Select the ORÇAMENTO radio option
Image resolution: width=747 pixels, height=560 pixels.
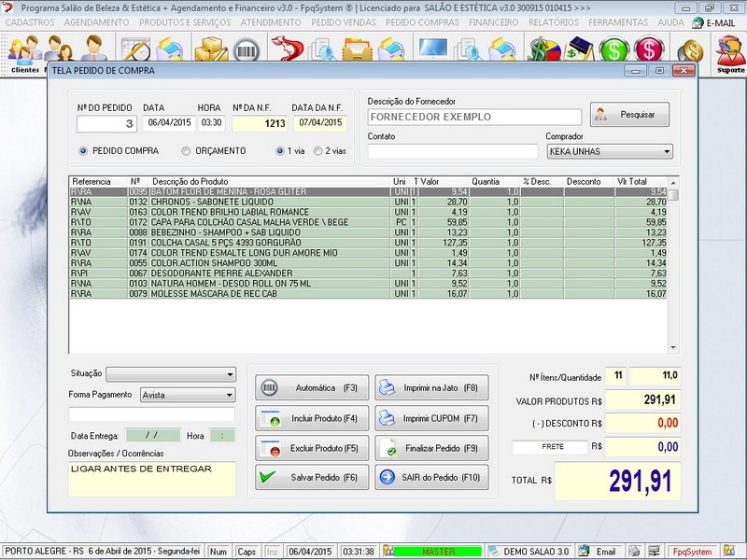[186, 150]
